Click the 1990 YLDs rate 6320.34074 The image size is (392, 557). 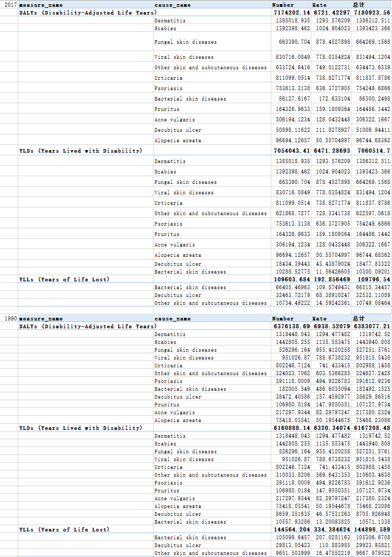(x=332, y=428)
